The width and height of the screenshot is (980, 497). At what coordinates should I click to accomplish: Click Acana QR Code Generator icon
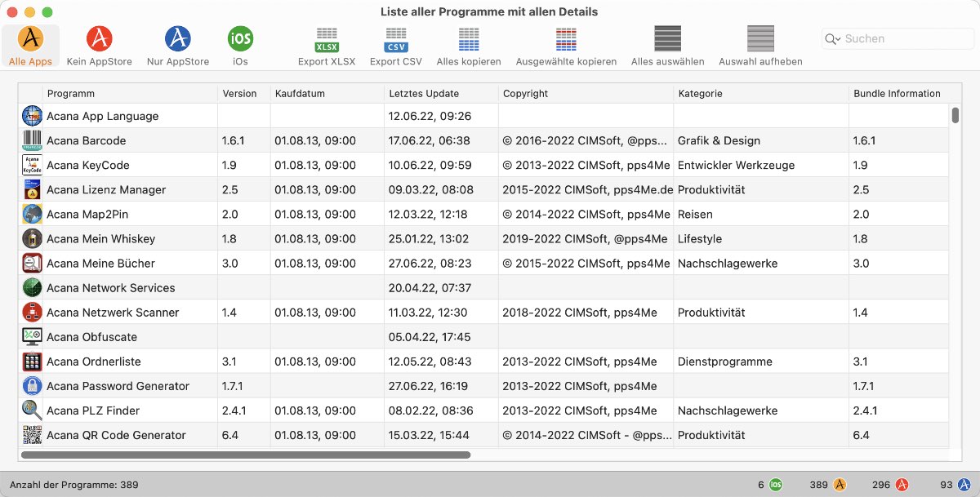coord(32,434)
